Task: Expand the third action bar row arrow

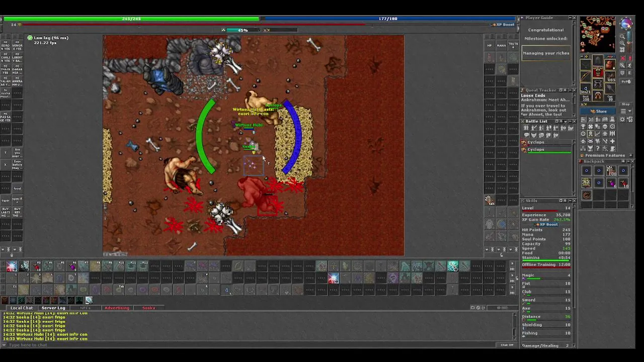Action: 512,287
